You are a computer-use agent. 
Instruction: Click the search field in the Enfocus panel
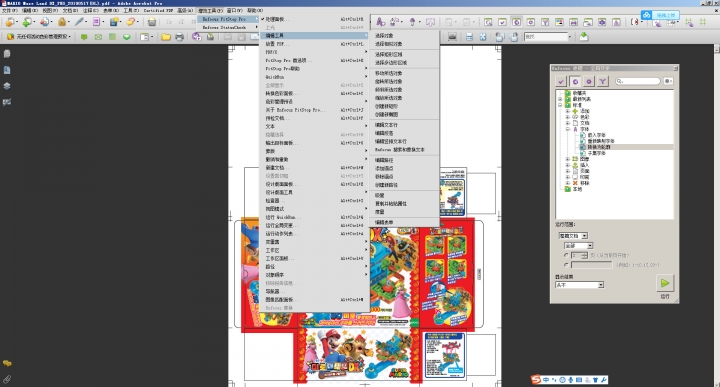point(638,81)
